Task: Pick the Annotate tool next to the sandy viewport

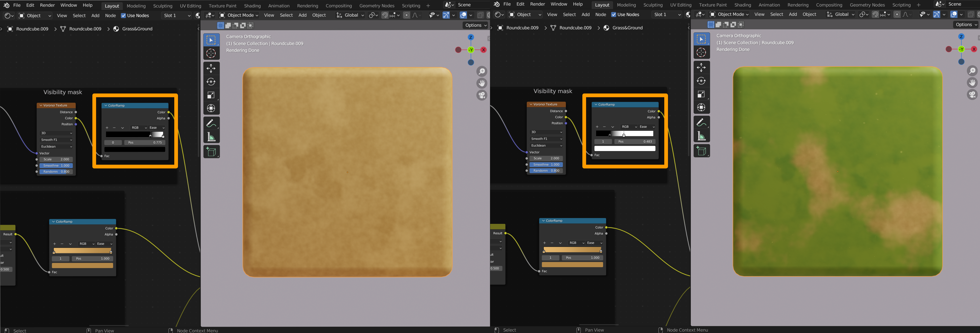Action: (211, 123)
